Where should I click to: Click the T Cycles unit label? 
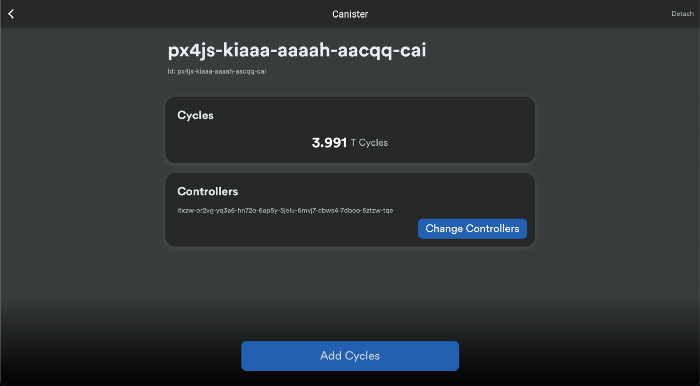tap(369, 143)
